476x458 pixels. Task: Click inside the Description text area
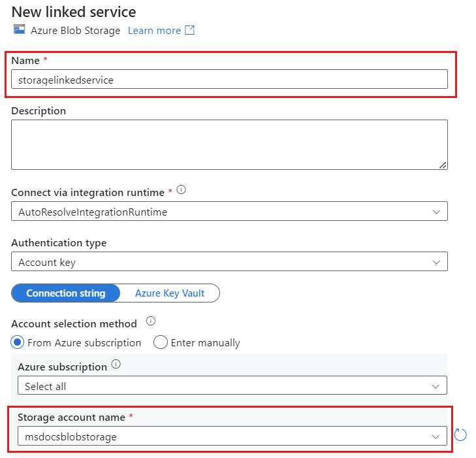tap(229, 144)
